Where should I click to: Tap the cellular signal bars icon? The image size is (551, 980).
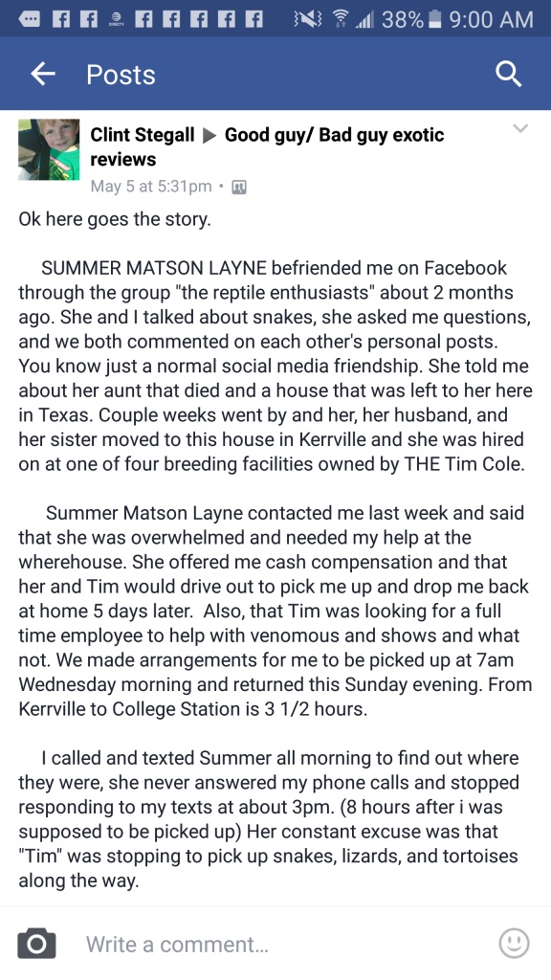point(364,19)
